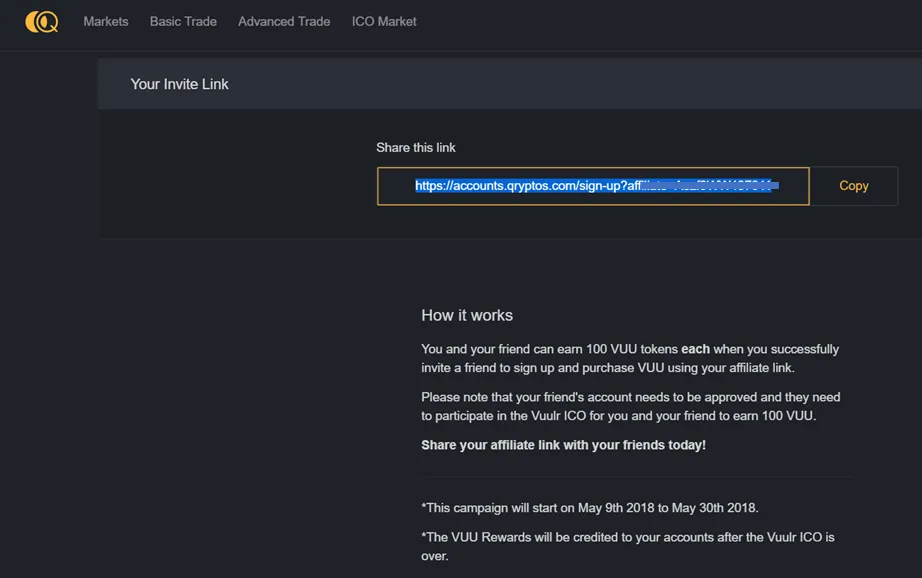
Task: Click the Qryptos logo icon
Action: 42,22
